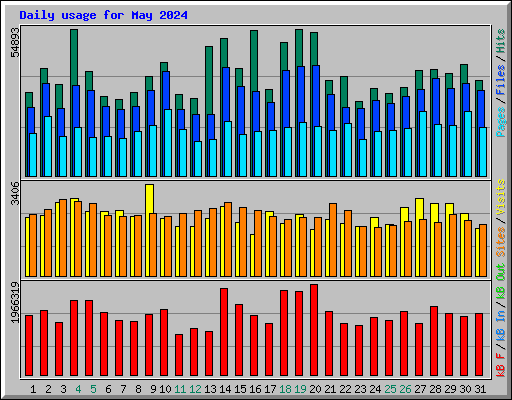
Task: Click the 3406 visits axis value
Action: pos(15,193)
